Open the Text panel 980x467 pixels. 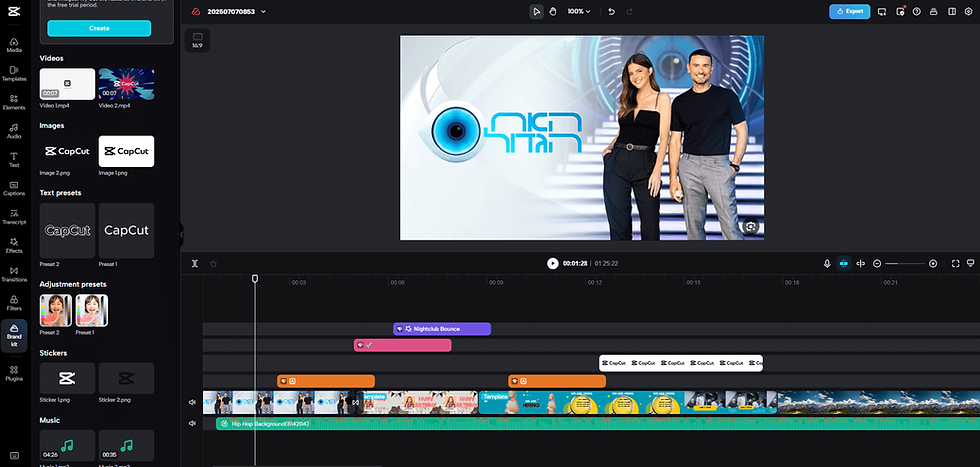click(14, 159)
